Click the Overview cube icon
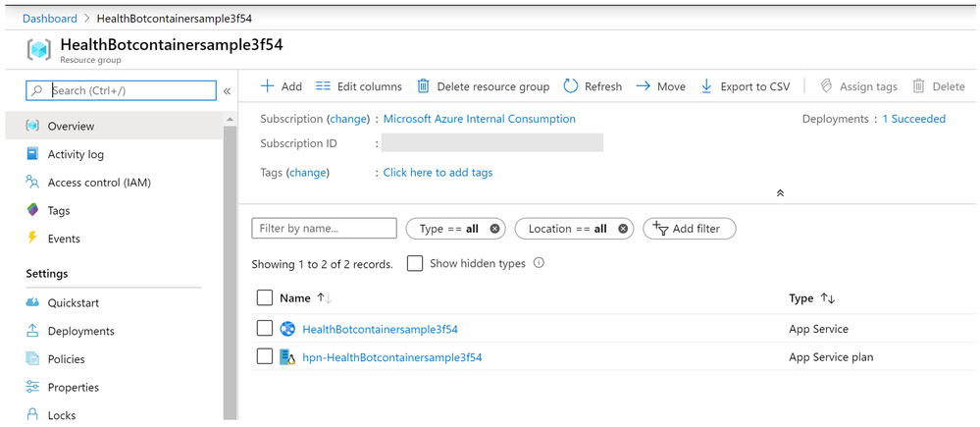 32,126
